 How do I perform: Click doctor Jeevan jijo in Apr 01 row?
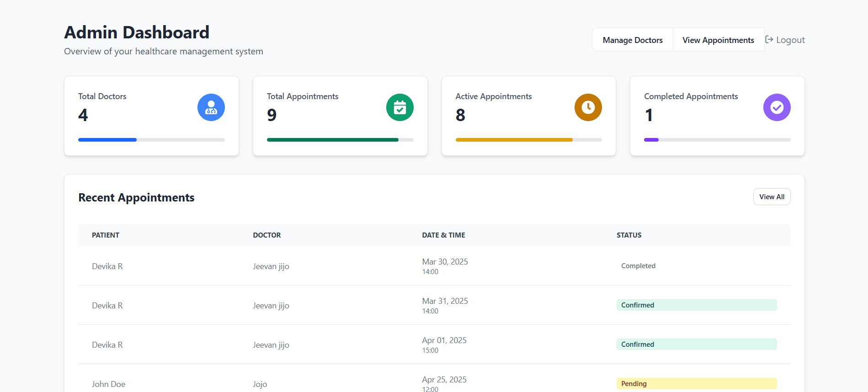271,345
